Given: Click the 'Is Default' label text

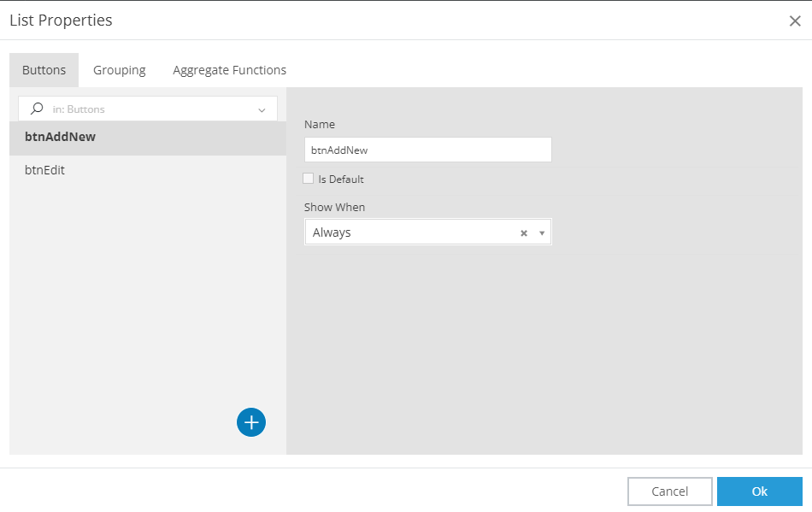Looking at the screenshot, I should [341, 179].
